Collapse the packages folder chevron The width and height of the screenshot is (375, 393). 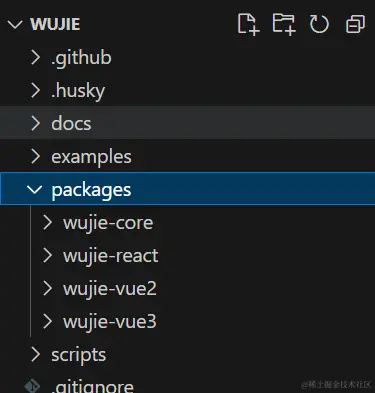[34, 190]
